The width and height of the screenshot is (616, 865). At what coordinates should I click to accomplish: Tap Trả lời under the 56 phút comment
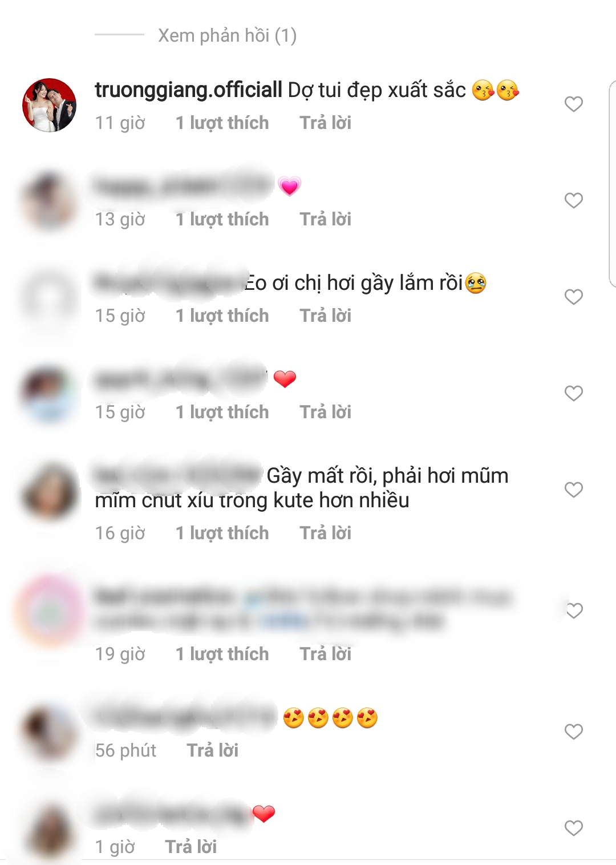pyautogui.click(x=213, y=750)
